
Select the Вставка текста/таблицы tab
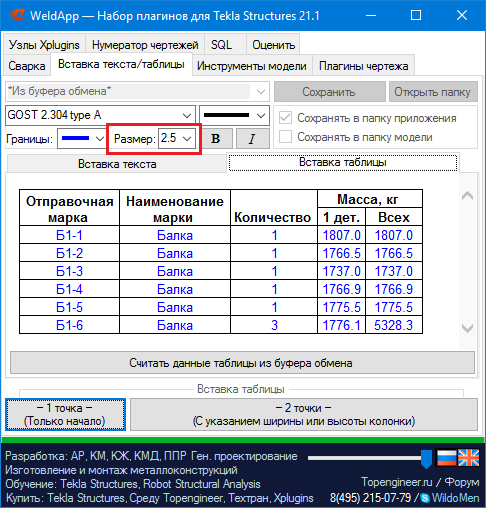click(121, 64)
